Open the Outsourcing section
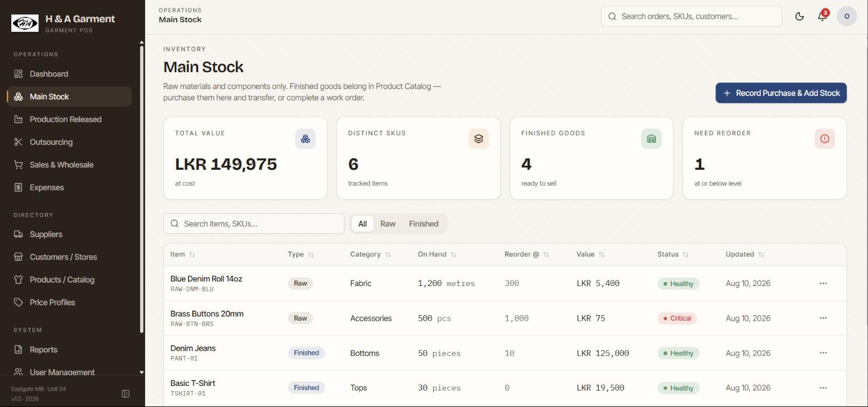Screen dimensions: 868x407 click(69, 142)
